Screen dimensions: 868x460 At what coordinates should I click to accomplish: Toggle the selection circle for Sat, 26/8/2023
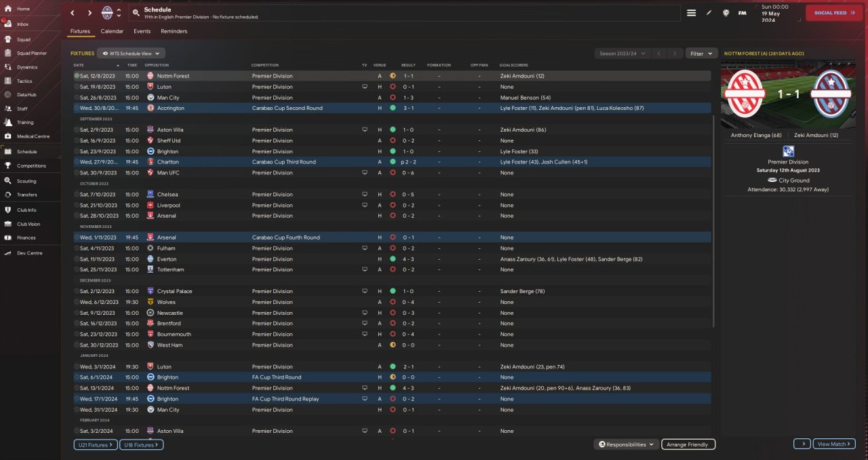coord(77,98)
